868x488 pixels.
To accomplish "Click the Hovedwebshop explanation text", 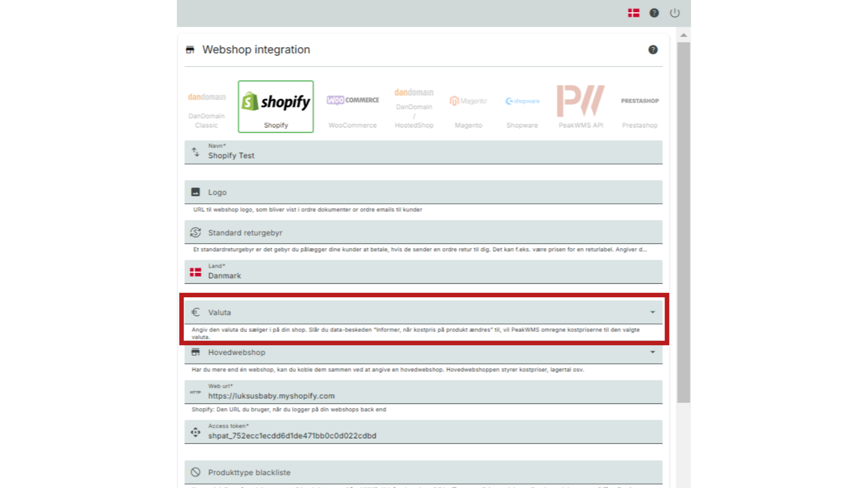I will coord(387,370).
